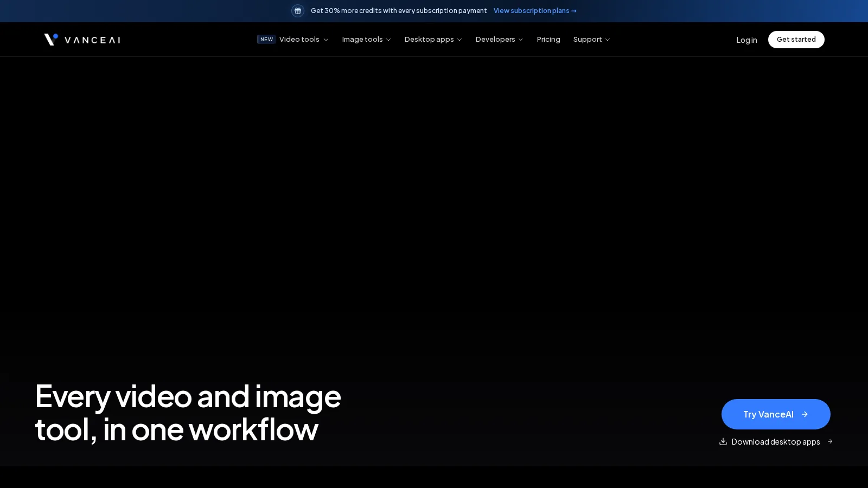Click the NEW badge next to Video tools
Image resolution: width=868 pixels, height=488 pixels.
(266, 40)
